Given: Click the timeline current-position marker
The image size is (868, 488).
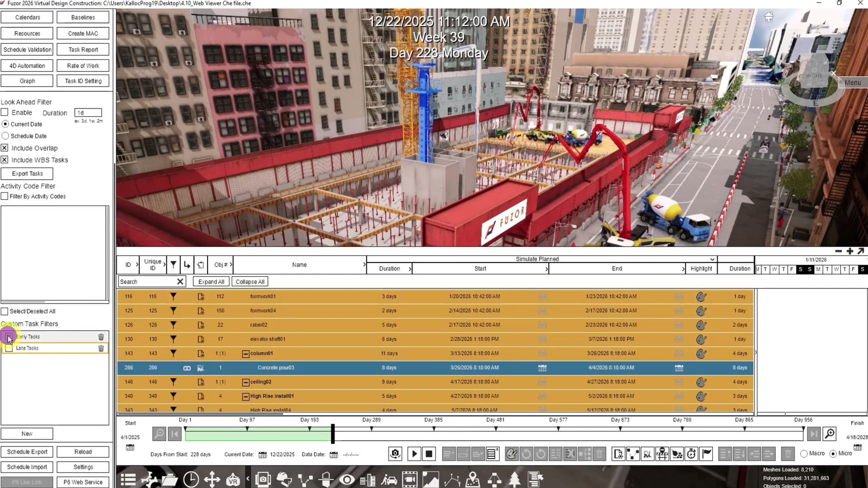Looking at the screenshot, I should pyautogui.click(x=333, y=434).
